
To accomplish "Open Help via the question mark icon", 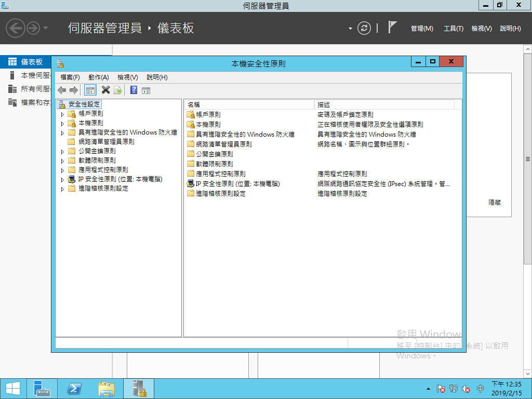I will (x=134, y=90).
